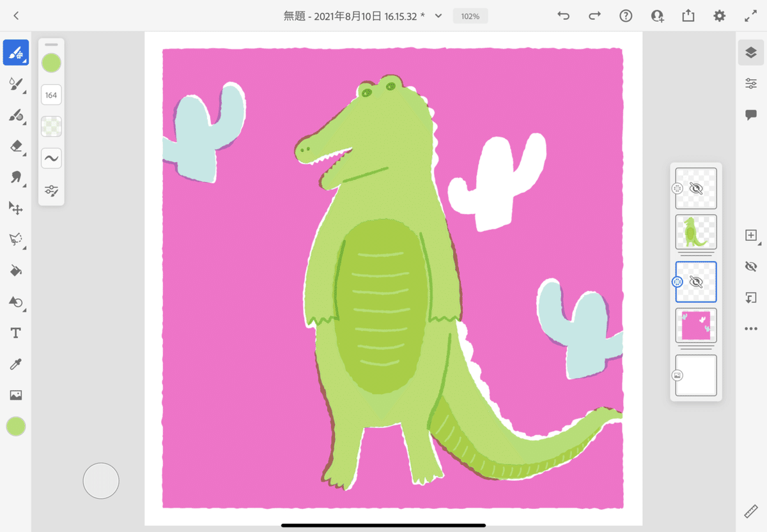Redo the last undone action

coord(594,16)
